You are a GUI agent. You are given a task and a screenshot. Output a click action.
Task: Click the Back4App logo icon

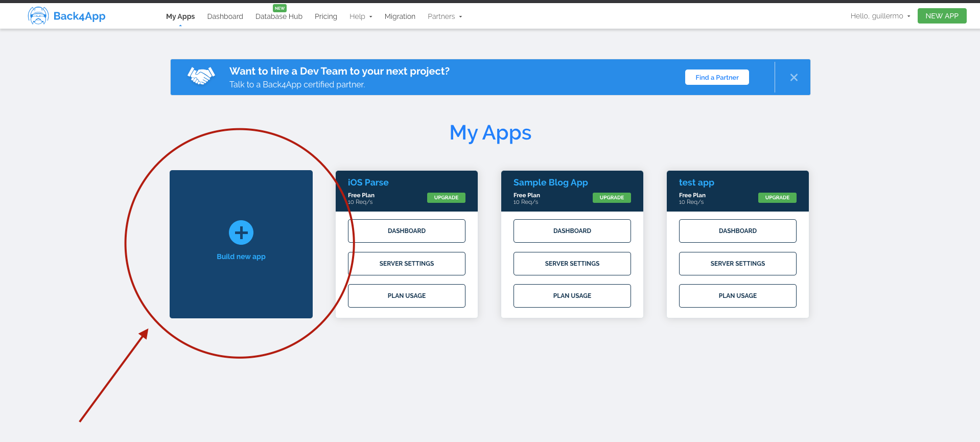point(38,16)
